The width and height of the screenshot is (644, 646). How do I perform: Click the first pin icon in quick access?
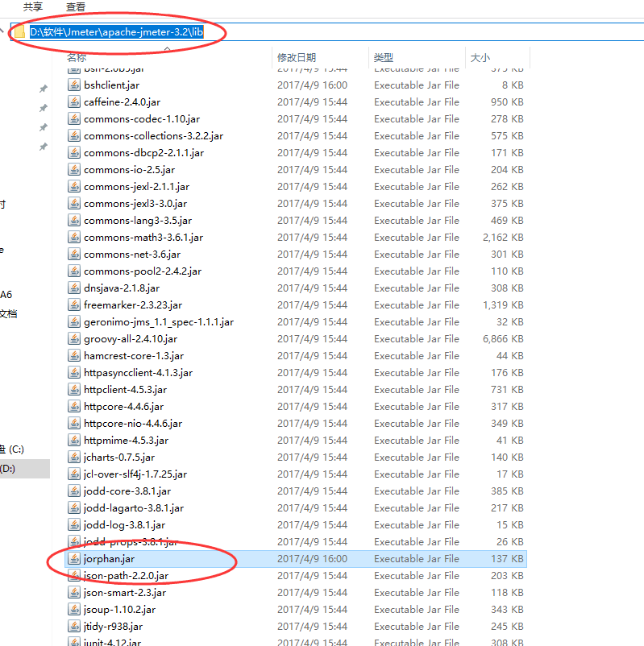(44, 89)
